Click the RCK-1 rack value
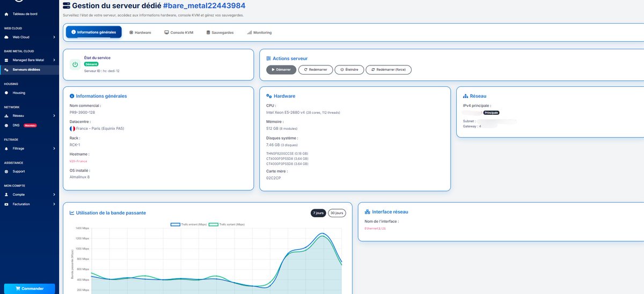 75,145
